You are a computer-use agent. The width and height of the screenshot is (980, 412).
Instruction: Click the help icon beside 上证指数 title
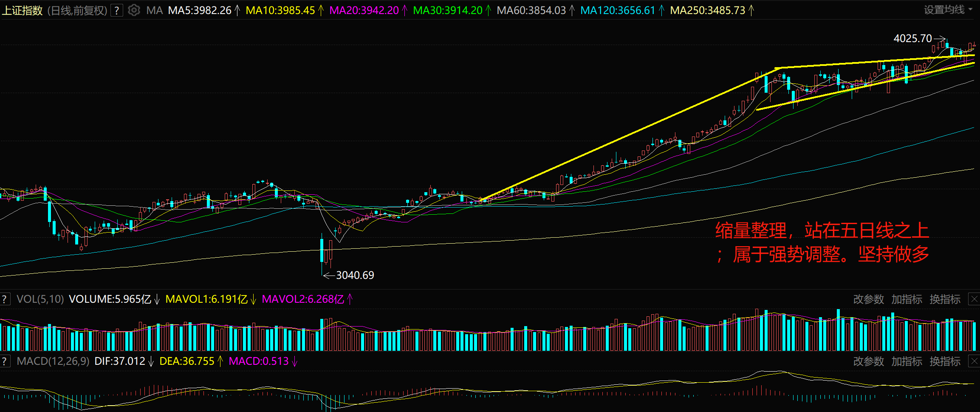coord(117,10)
